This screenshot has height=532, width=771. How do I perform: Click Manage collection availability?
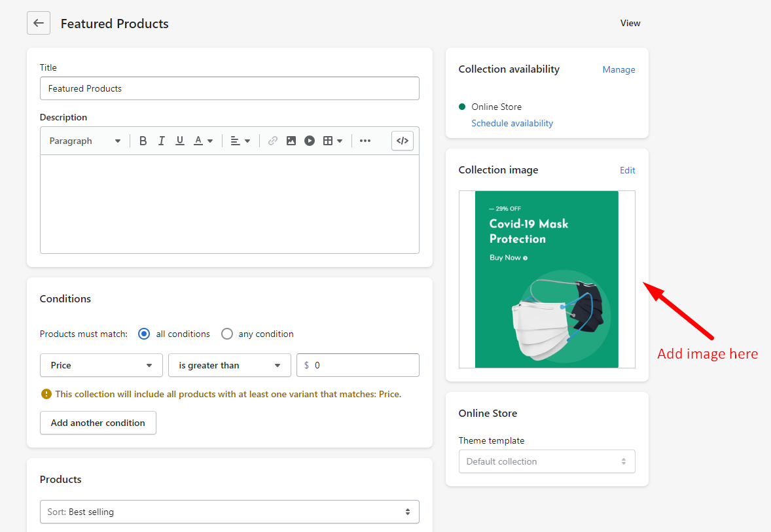pyautogui.click(x=619, y=70)
